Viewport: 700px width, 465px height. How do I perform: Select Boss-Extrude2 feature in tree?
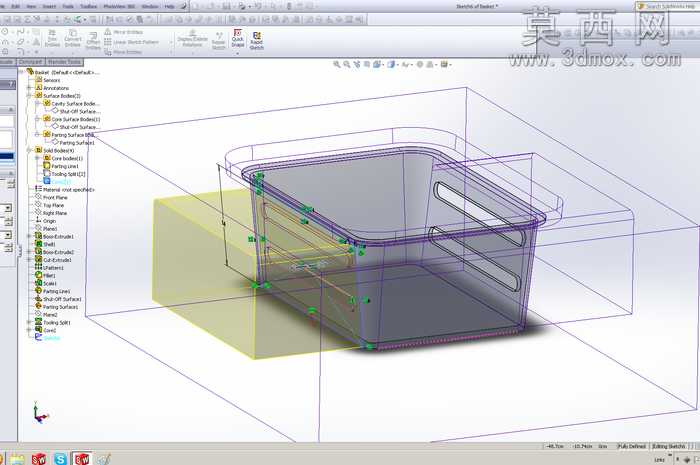54,252
